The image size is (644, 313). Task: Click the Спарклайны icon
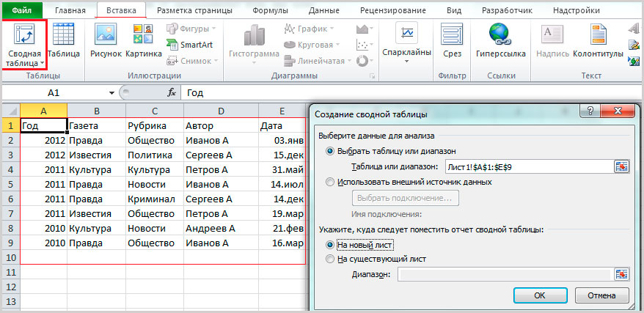point(406,33)
